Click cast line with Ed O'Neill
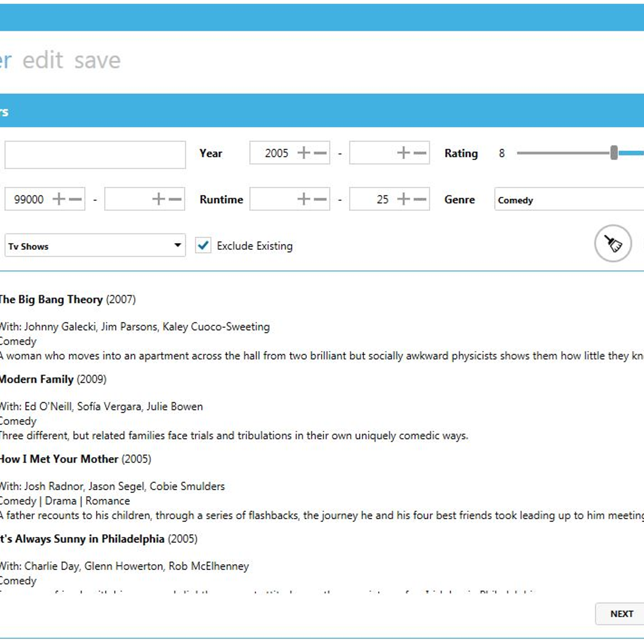This screenshot has width=644, height=644. click(x=101, y=406)
